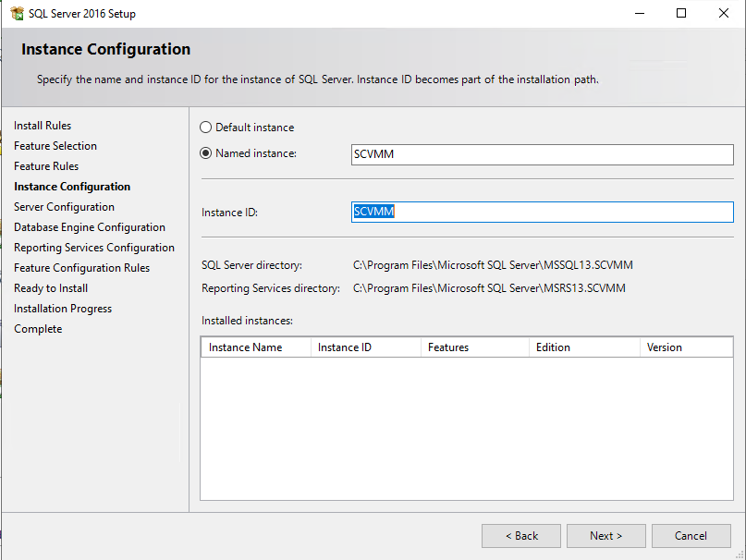Open the Feature Selection step
Screen dimensions: 746x560
(55, 146)
